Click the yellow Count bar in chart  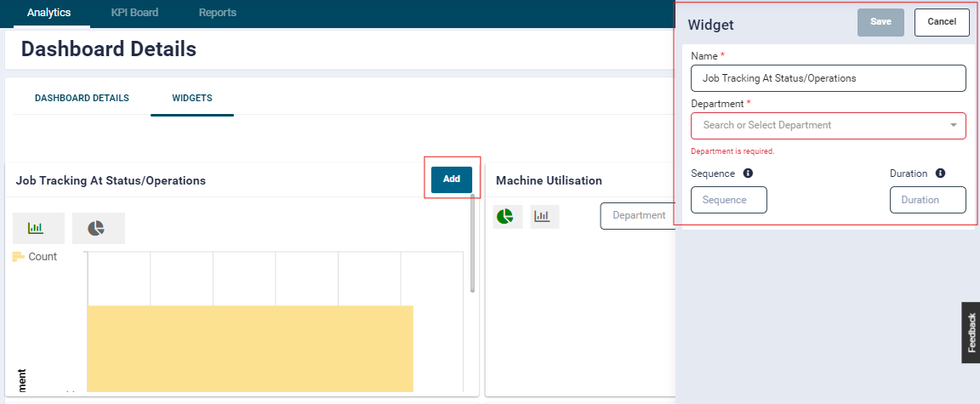pos(250,347)
